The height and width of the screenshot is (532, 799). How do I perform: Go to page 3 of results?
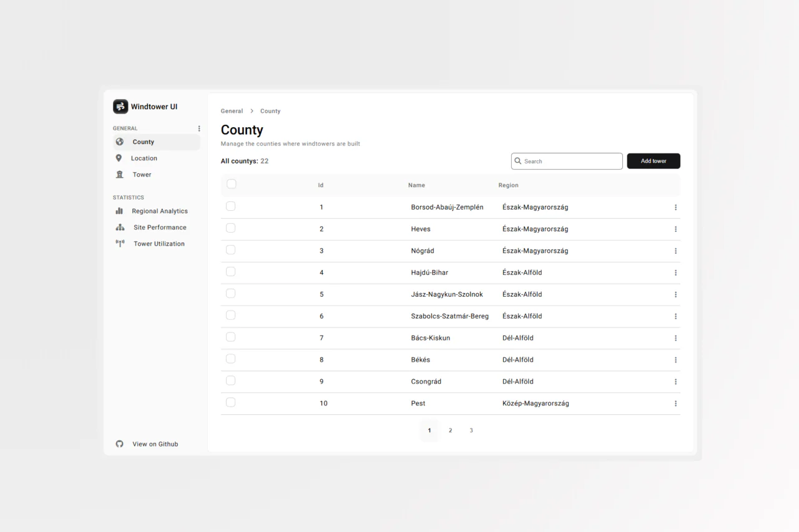click(x=471, y=430)
